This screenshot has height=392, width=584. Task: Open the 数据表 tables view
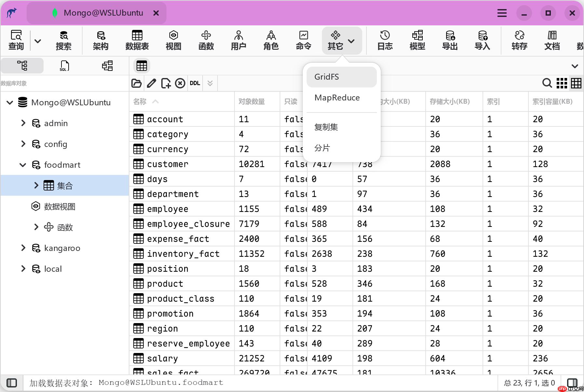[137, 40]
